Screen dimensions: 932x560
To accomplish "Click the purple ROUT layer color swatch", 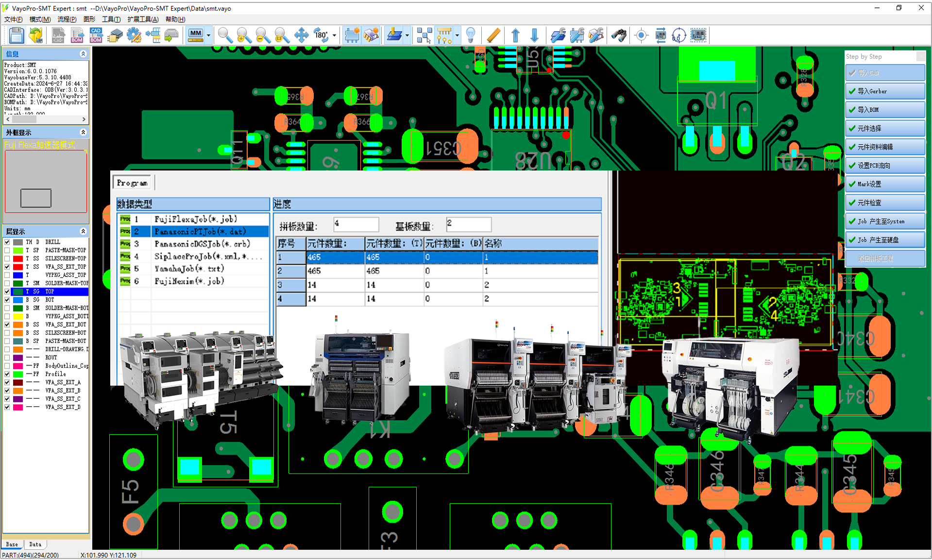I will click(x=18, y=357).
